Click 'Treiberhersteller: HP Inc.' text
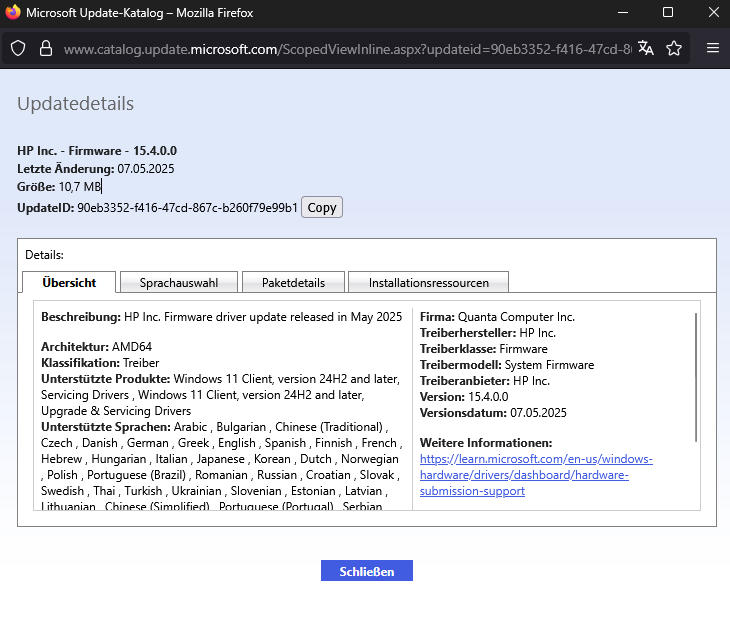The image size is (730, 627). tap(488, 333)
